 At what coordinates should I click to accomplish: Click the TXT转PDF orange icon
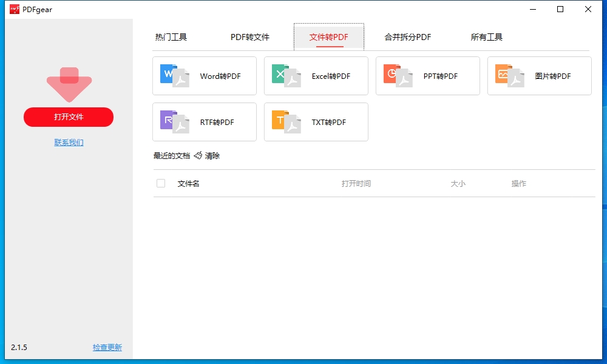point(286,122)
